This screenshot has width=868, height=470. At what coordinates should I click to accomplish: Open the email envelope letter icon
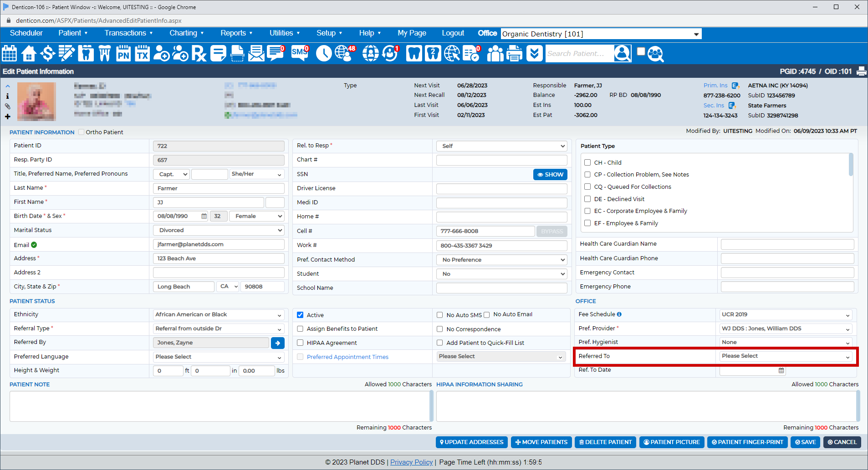[x=256, y=53]
